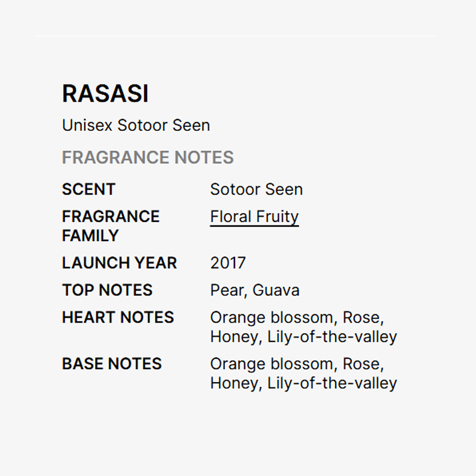Click the word Guava in top notes
This screenshot has height=476, width=476.
(x=275, y=290)
